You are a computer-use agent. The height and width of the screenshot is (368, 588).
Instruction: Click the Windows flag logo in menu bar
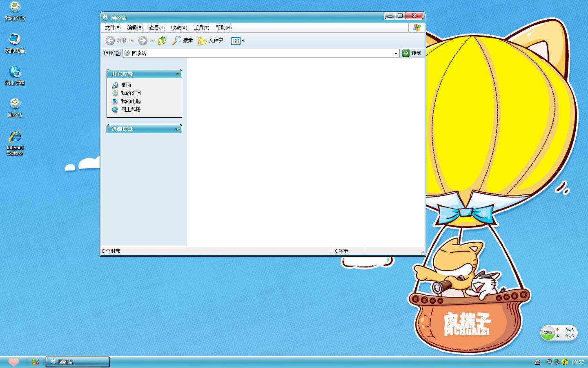(x=416, y=28)
